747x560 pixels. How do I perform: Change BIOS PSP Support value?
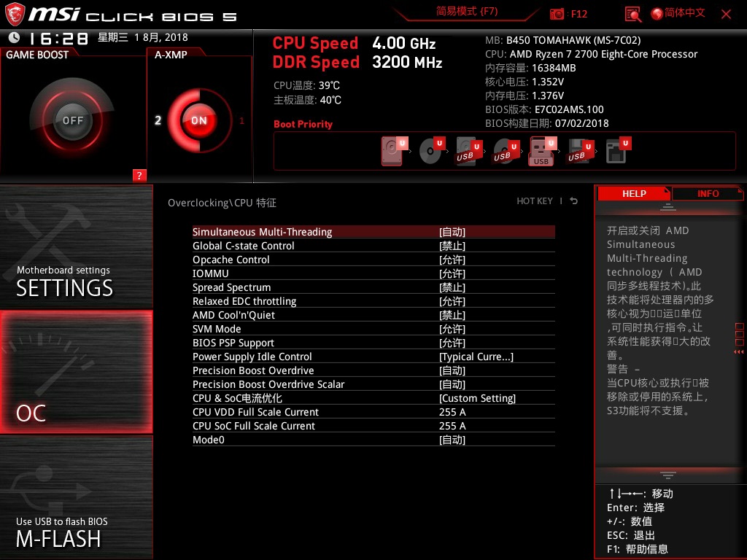coord(452,343)
